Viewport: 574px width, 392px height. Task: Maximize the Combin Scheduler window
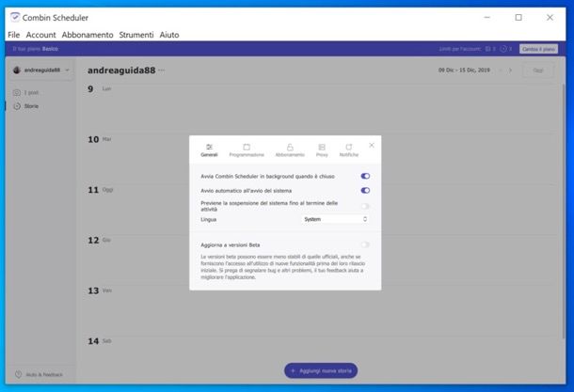pos(518,17)
